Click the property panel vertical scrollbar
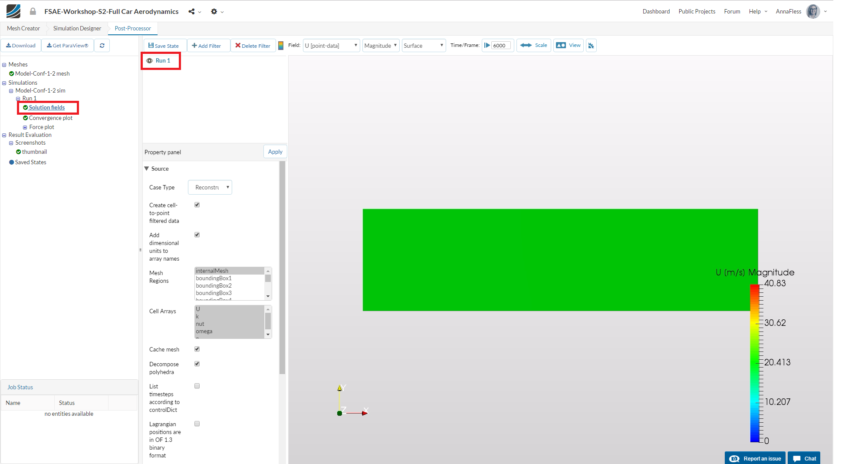 click(x=282, y=268)
